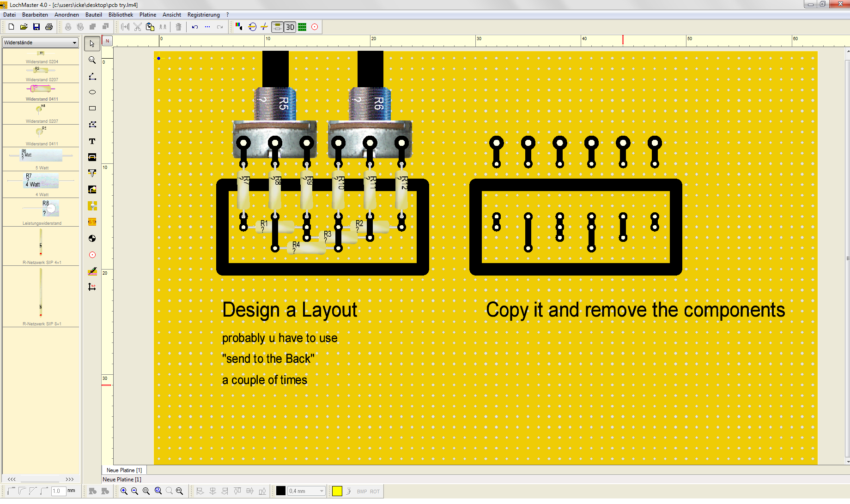Open the Registrierung menu
The width and height of the screenshot is (850, 504).
(x=204, y=15)
